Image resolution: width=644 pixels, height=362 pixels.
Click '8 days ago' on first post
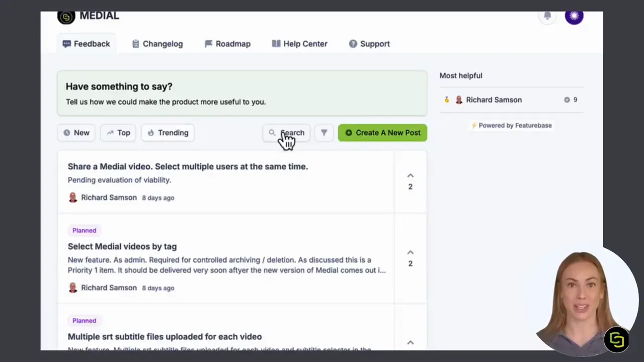tap(158, 198)
